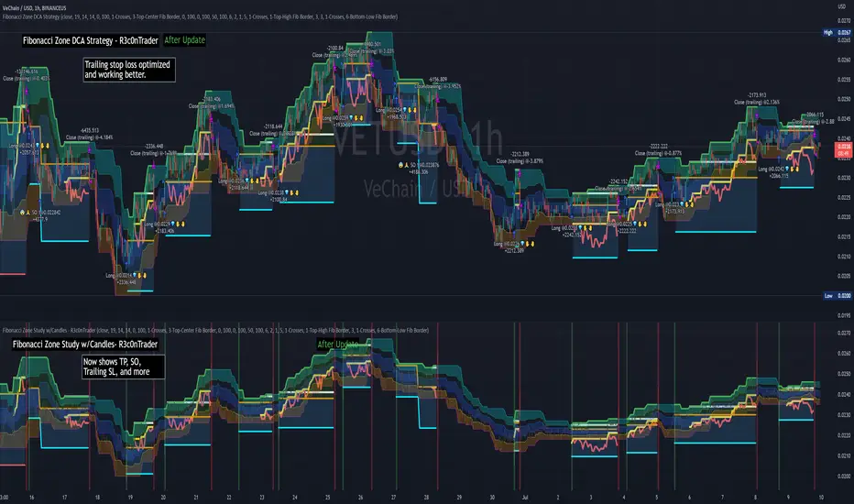This screenshot has height=504, width=854.
Task: Click the Low 0.0200 price label
Action: click(838, 296)
